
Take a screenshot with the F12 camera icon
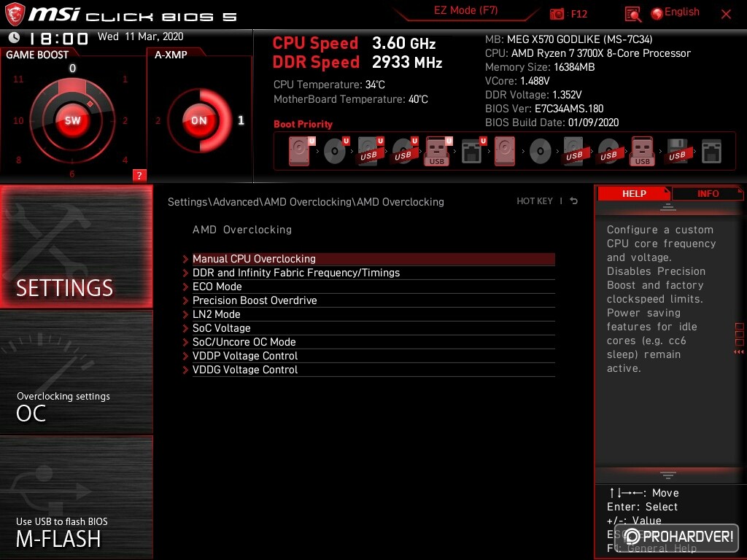tap(557, 14)
